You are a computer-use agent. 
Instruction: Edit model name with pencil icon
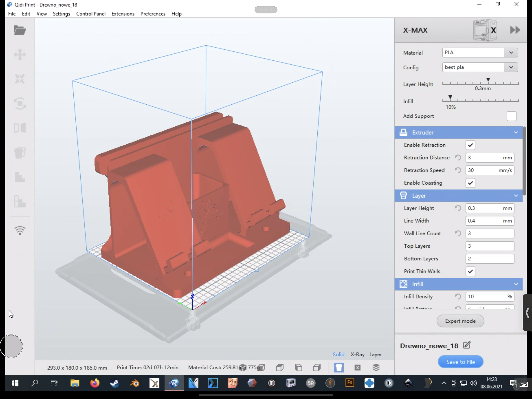467,345
